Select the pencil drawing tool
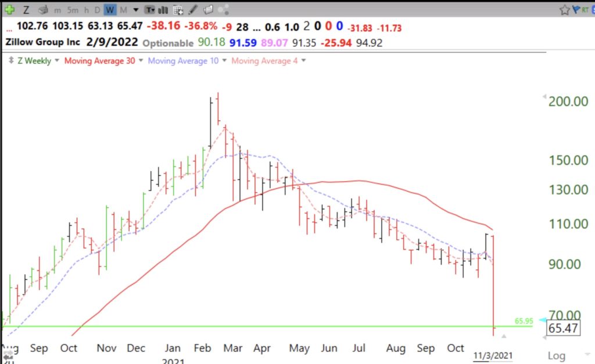Screen dimensions: 595x364 (x=192, y=10)
